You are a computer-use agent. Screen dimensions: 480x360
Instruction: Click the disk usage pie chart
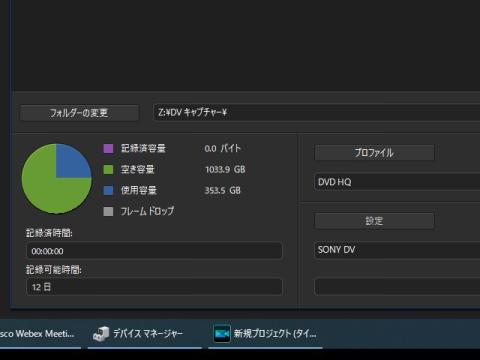click(x=57, y=179)
